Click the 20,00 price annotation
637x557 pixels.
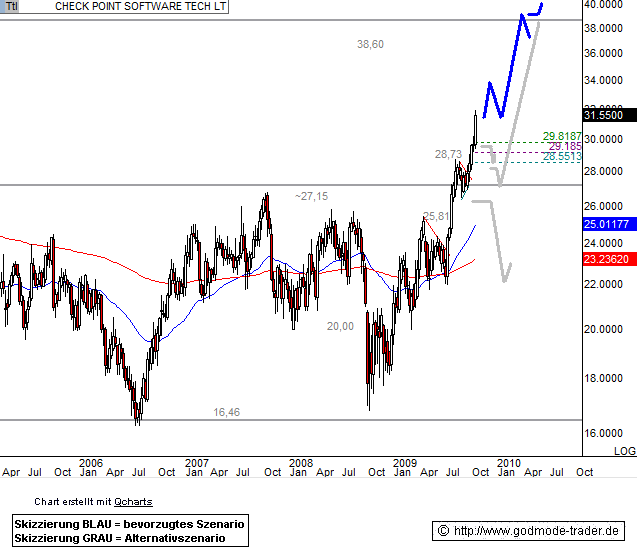pos(340,326)
